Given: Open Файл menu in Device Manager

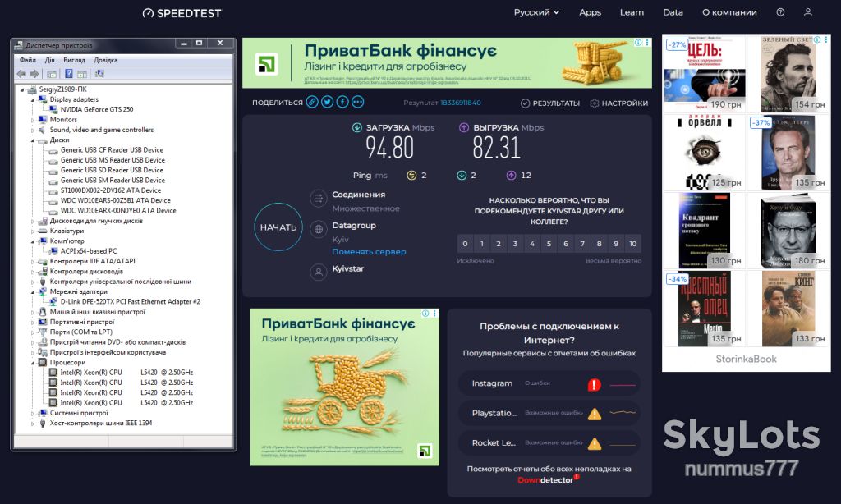Looking at the screenshot, I should [28, 60].
